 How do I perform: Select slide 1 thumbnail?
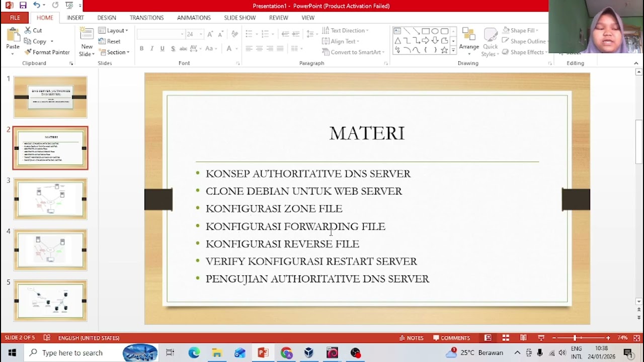pyautogui.click(x=50, y=97)
